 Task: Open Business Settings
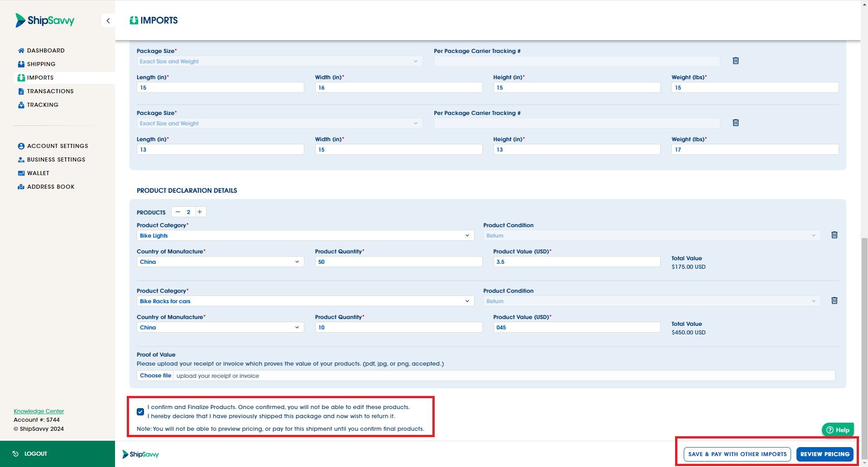(52, 160)
